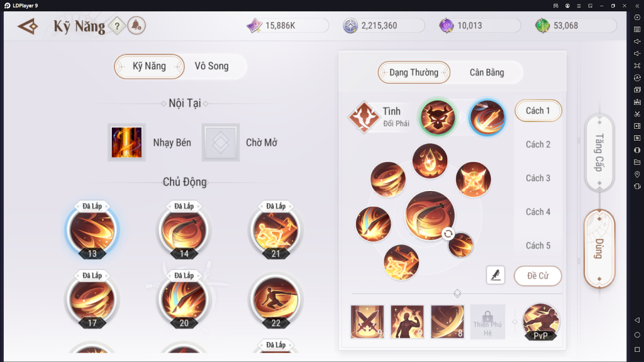Open the question mark help icon
644x362 pixels.
pyautogui.click(x=117, y=26)
